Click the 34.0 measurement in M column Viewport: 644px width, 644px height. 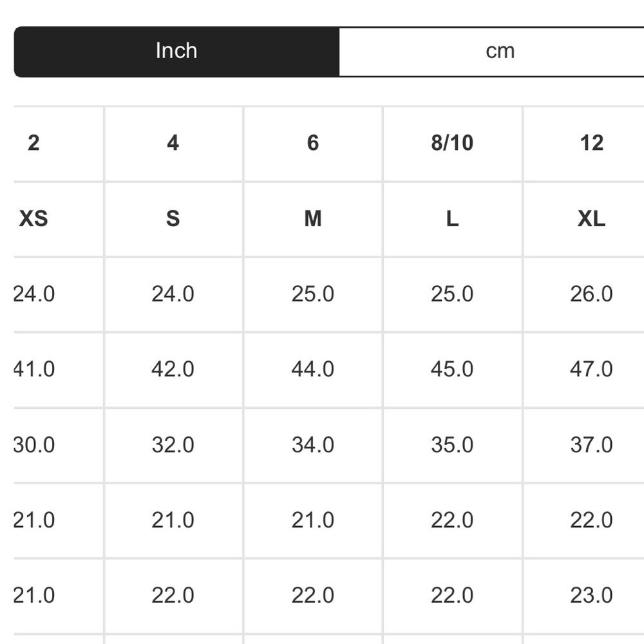(313, 445)
